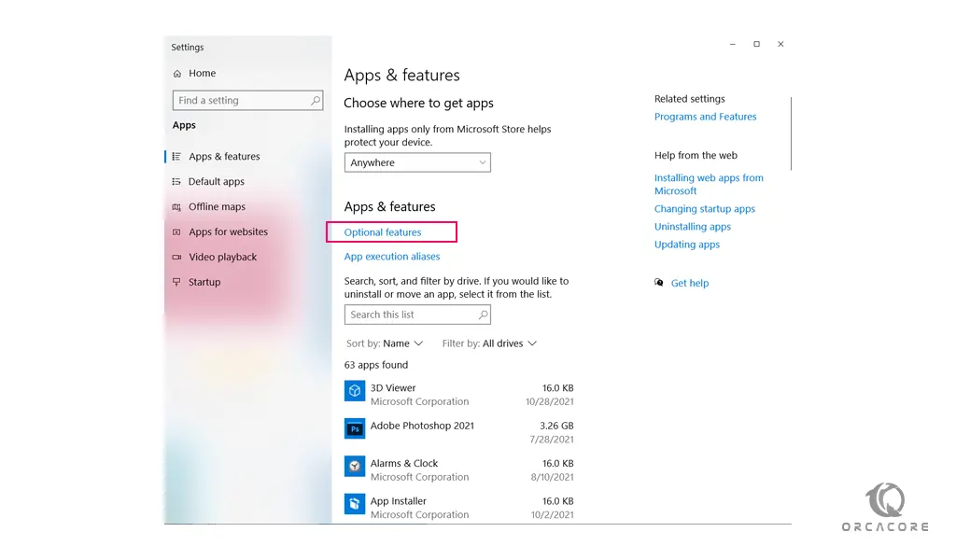Go to Default apps settings
This screenshot has height=560, width=956.
(x=217, y=182)
